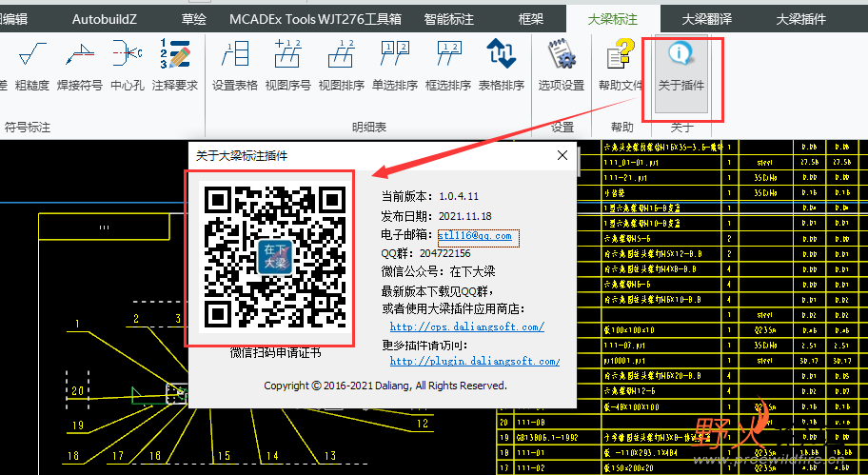Image resolution: width=868 pixels, height=475 pixels.
Task: Click balloon number 15 in drawing
Action: (224, 456)
